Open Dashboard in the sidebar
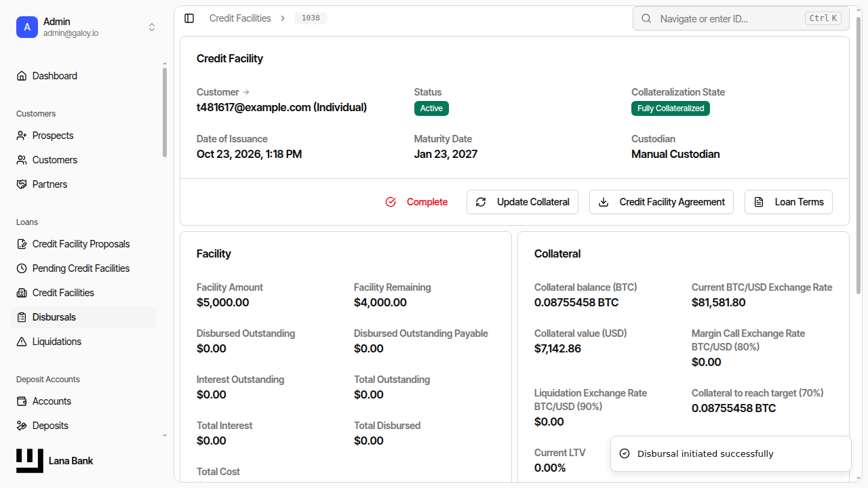This screenshot has width=868, height=488. tap(83, 76)
